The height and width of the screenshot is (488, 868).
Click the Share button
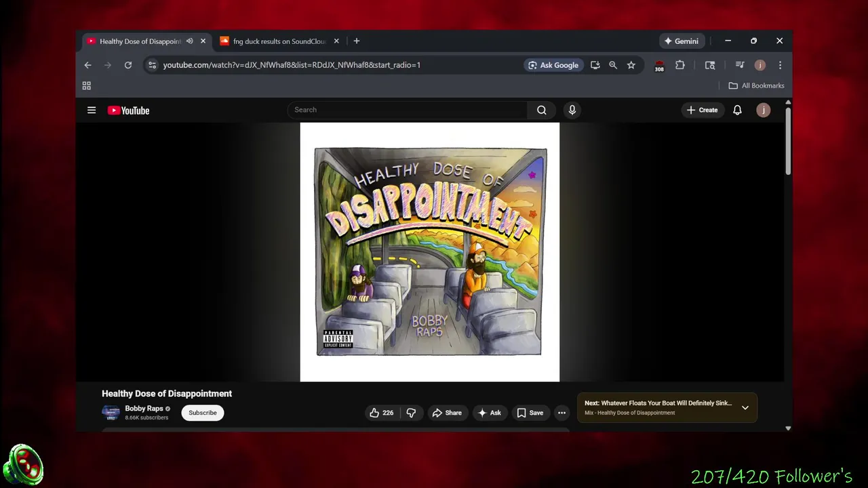coord(447,413)
